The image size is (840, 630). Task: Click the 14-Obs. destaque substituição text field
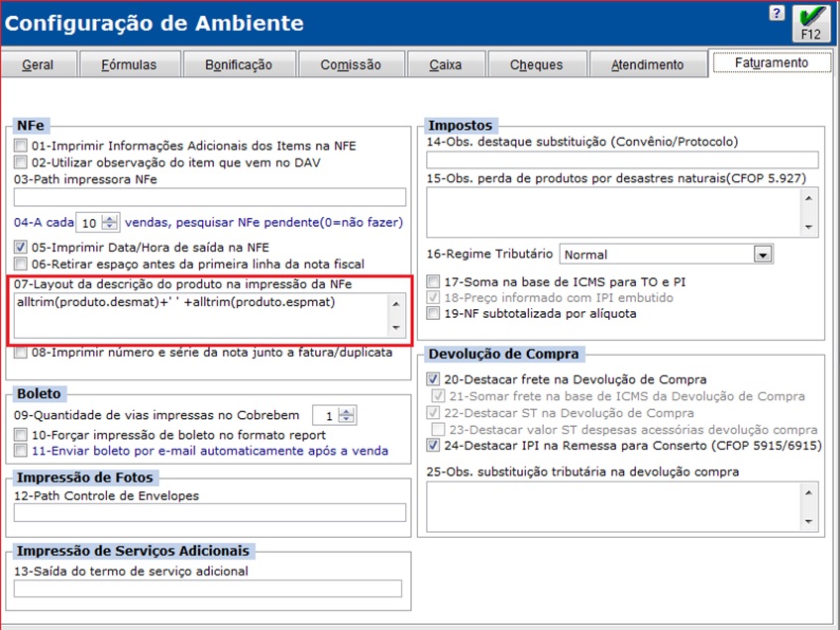[x=622, y=160]
